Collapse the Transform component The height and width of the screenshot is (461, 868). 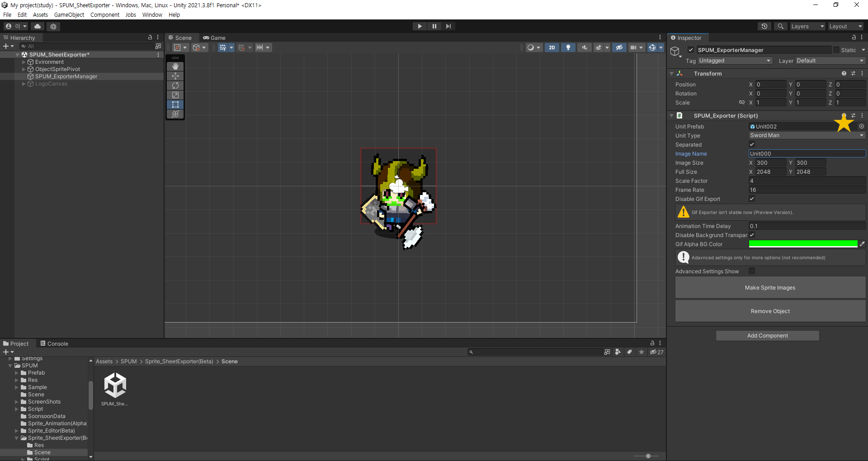tap(672, 74)
